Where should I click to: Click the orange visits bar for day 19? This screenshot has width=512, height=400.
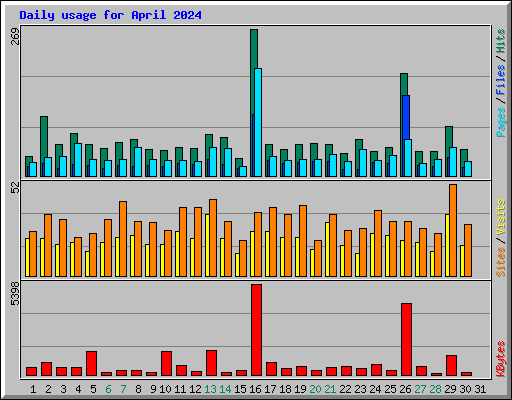303,241
